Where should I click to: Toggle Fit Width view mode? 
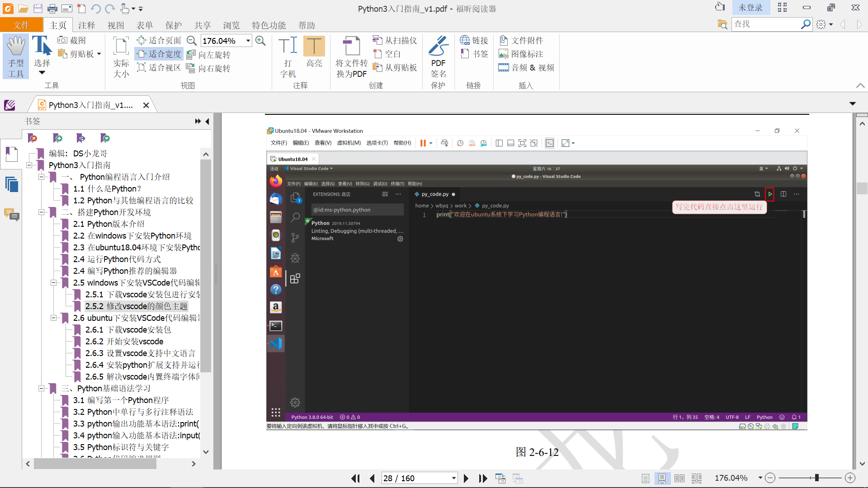point(159,54)
